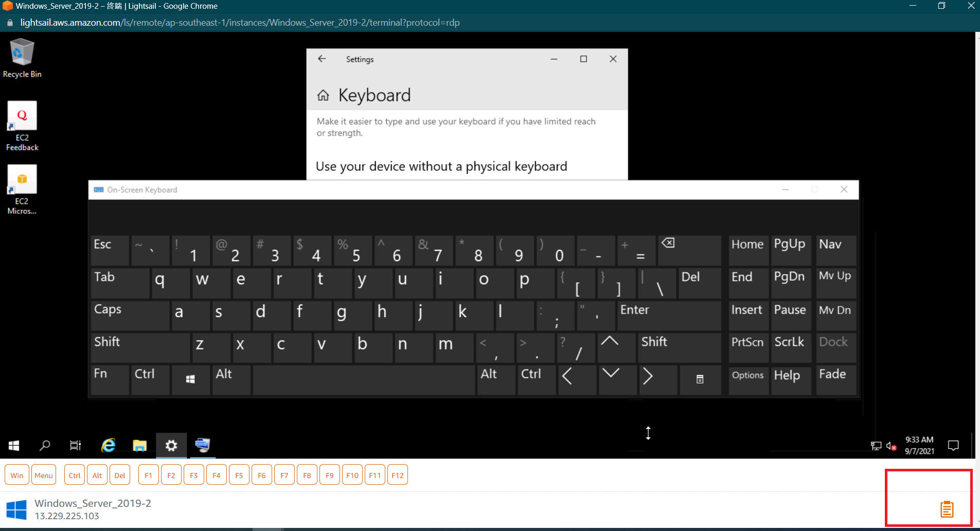Viewport: 980px width, 531px height.
Task: Tap the Tab key on the keyboard
Action: 120,283
